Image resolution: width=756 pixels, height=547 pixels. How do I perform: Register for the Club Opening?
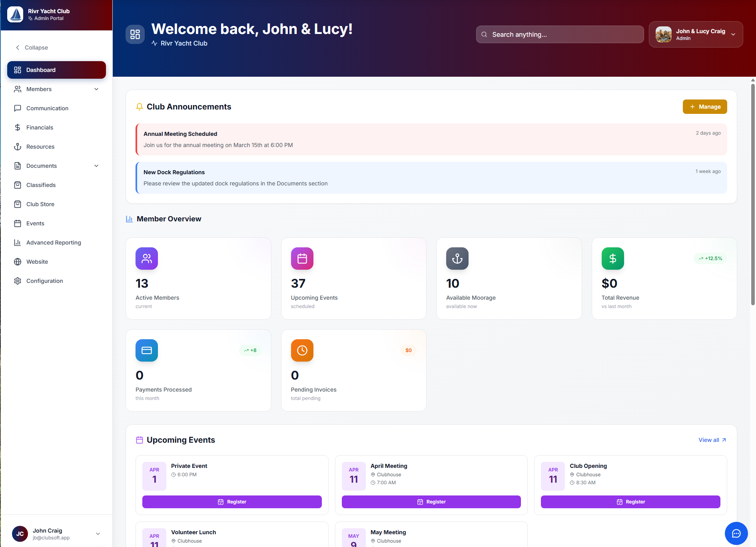(630, 502)
